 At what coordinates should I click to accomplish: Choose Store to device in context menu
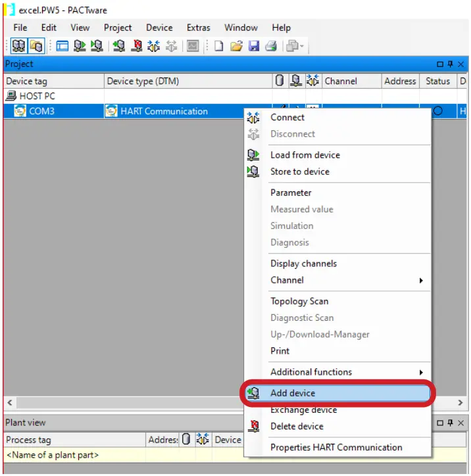pyautogui.click(x=337, y=172)
